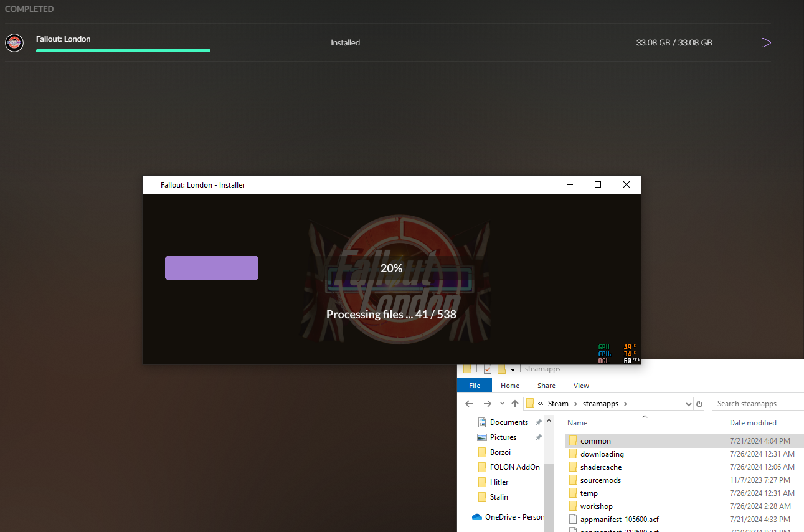
Task: Switch to the Share ribbon tab
Action: (x=547, y=386)
